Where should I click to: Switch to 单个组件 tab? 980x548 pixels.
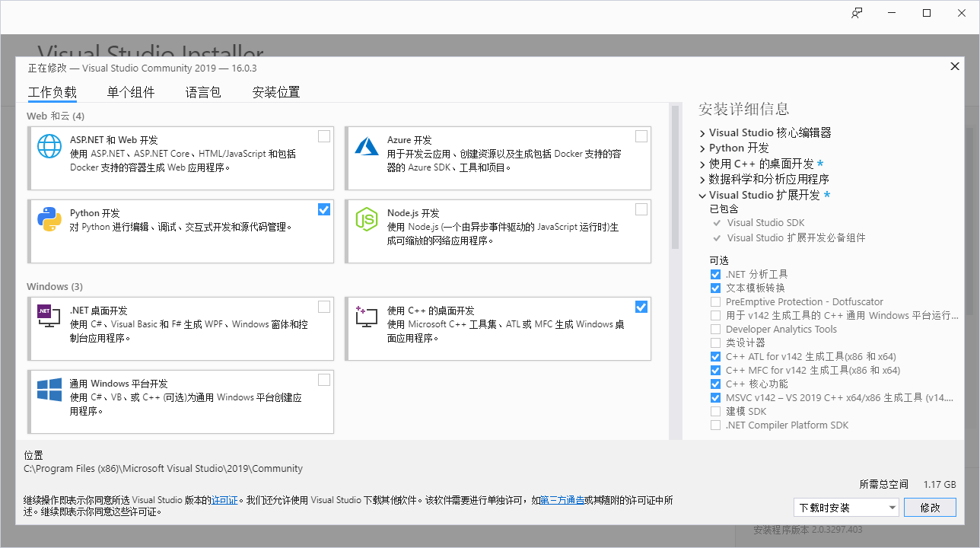131,92
